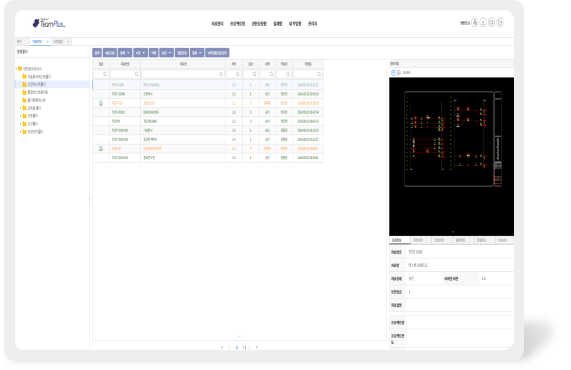Click the search icon in the last column filter
Image resolution: width=571 pixels, height=370 pixels.
tap(319, 74)
